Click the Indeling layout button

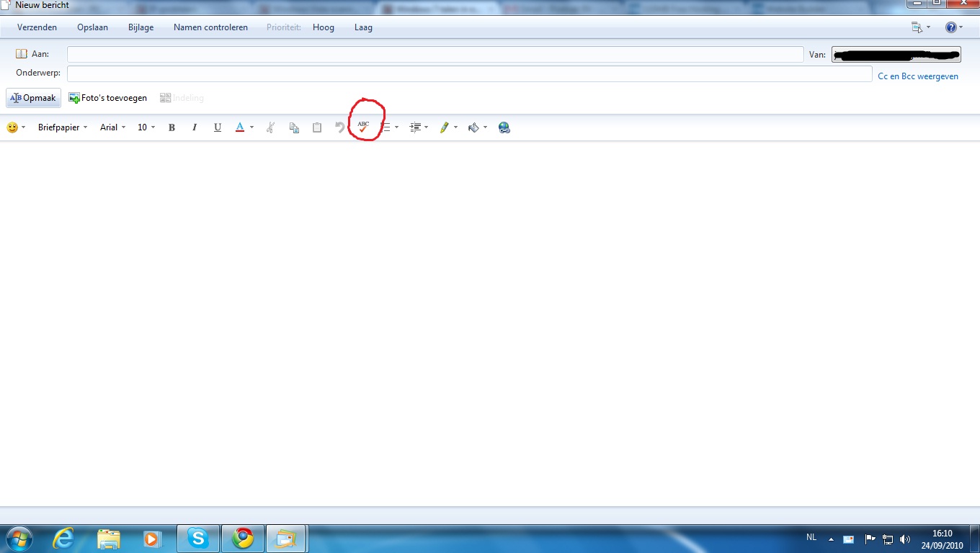(182, 98)
